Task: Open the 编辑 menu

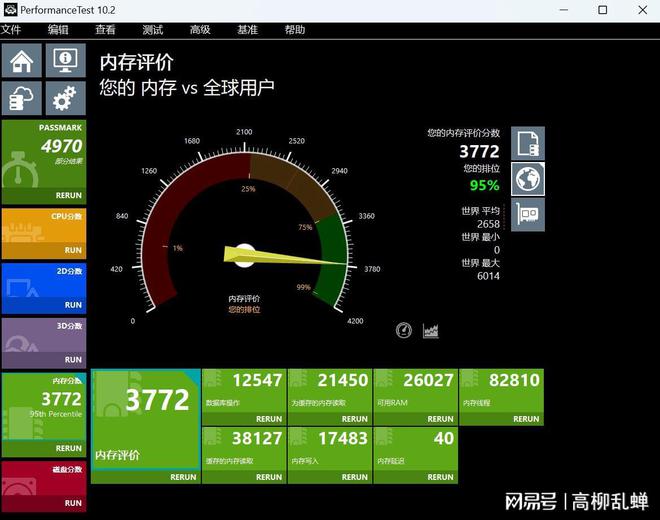Action: (58, 30)
